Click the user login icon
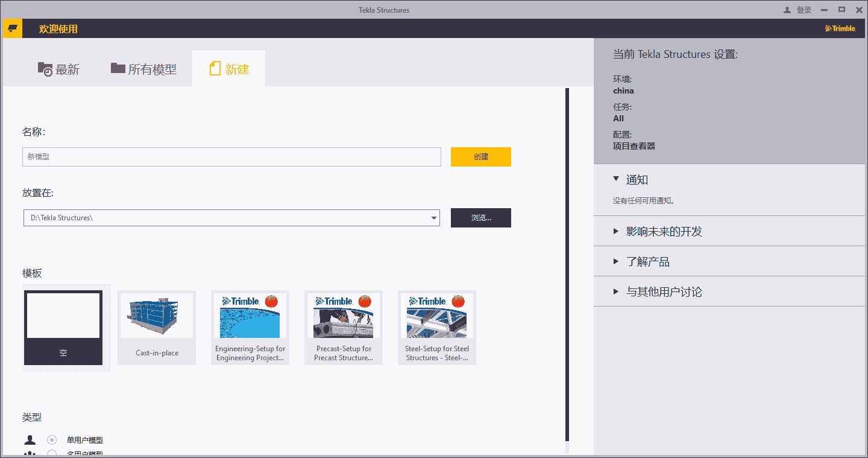868x458 pixels. [x=787, y=10]
